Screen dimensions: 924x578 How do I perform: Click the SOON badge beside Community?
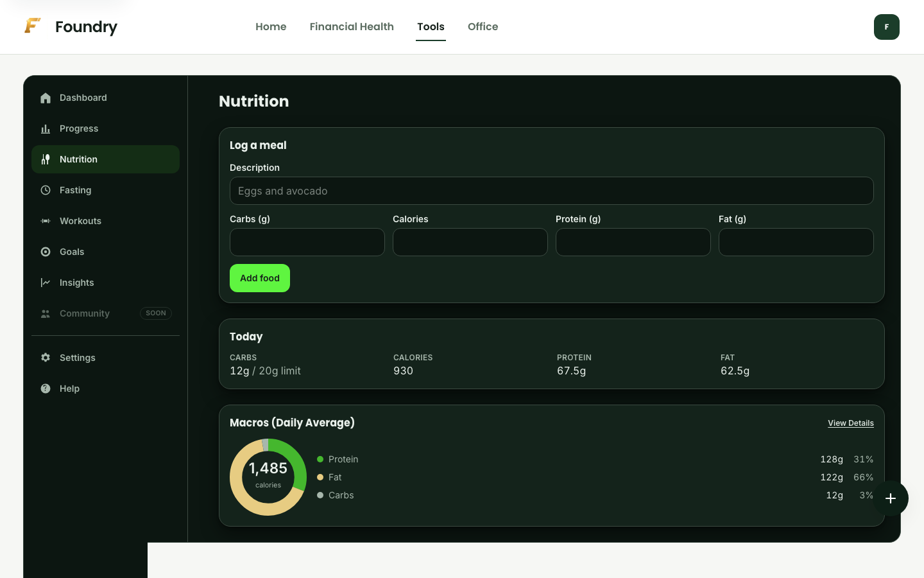[x=156, y=313]
